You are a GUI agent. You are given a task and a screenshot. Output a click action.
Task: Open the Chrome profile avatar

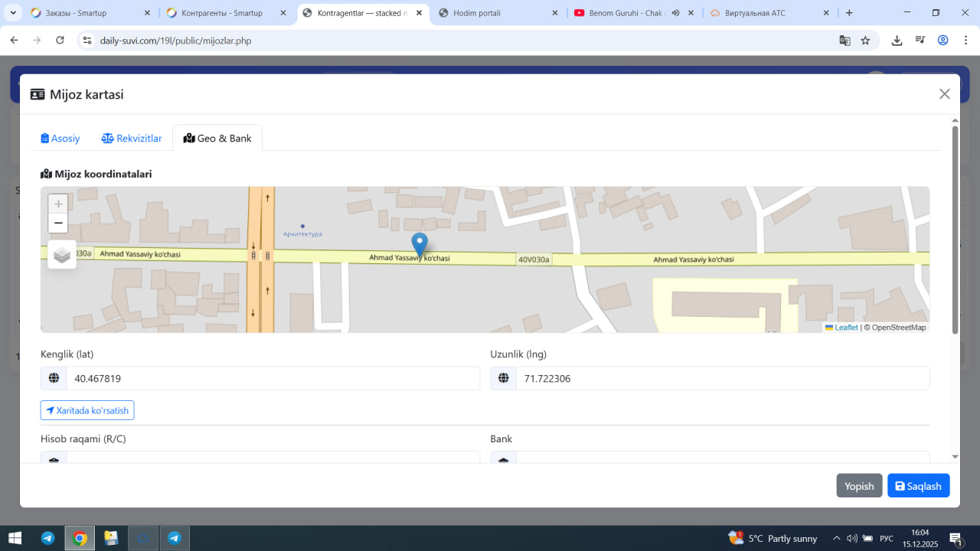click(942, 41)
